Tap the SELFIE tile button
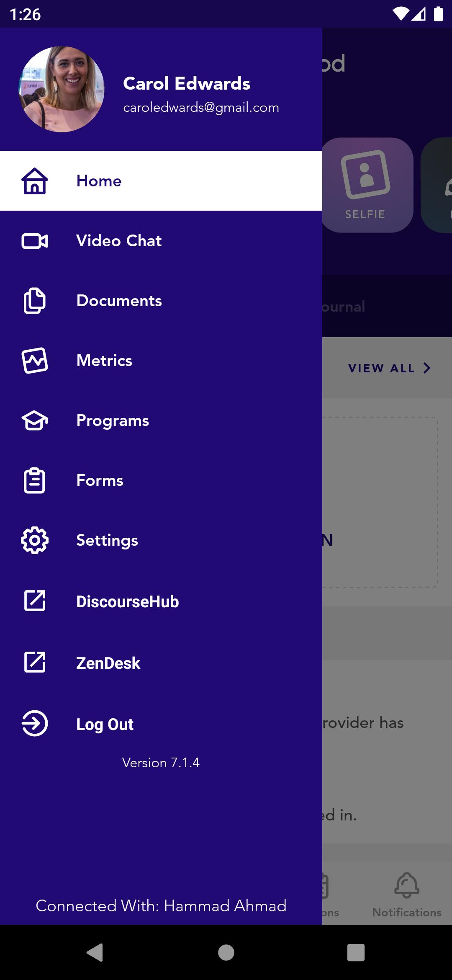This screenshot has height=980, width=452. pyautogui.click(x=366, y=185)
